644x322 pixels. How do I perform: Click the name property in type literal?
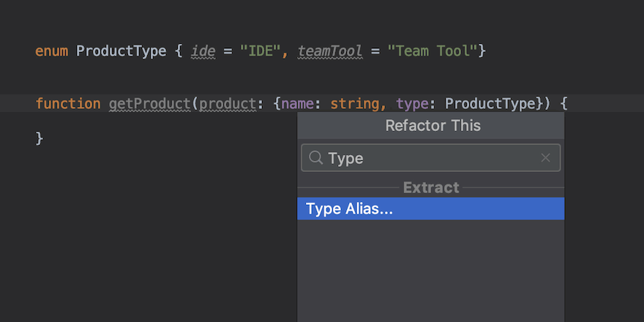298,103
